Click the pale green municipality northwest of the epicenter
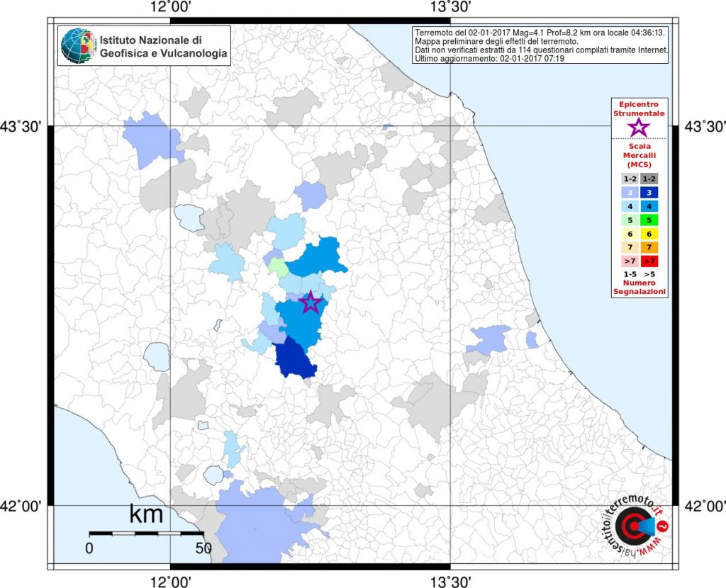Viewport: 726px width, 588px height. click(279, 268)
